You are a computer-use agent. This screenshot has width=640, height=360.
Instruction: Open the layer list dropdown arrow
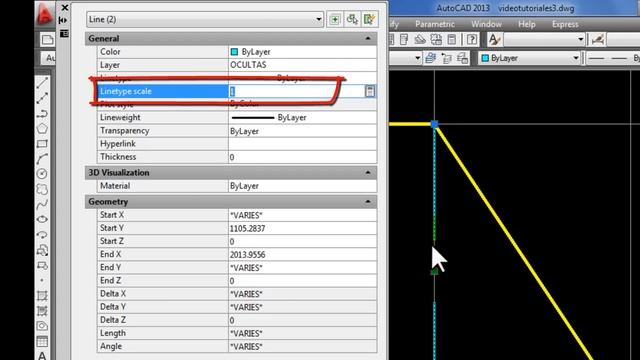(418, 58)
